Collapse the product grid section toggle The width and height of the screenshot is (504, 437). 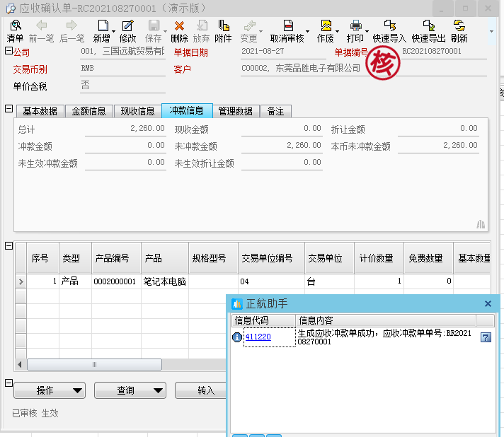(8, 245)
